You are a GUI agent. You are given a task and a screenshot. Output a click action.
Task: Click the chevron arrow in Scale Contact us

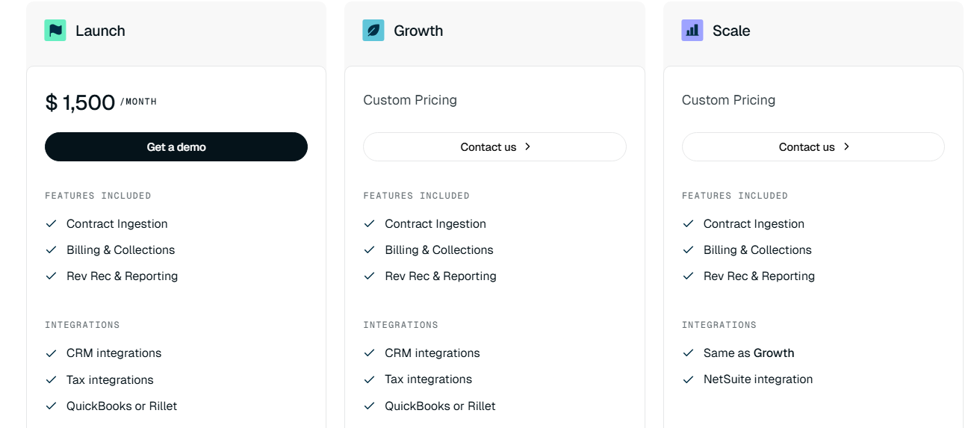(x=846, y=146)
